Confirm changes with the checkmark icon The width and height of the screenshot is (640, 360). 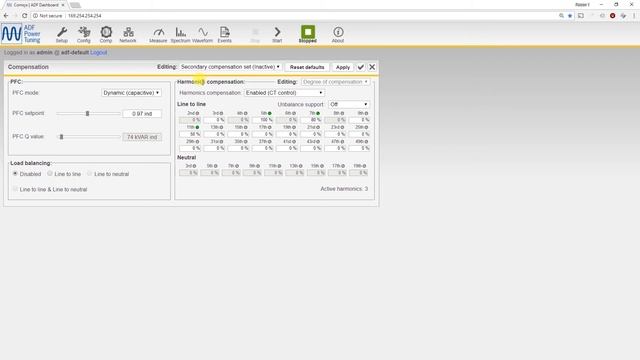click(x=360, y=67)
